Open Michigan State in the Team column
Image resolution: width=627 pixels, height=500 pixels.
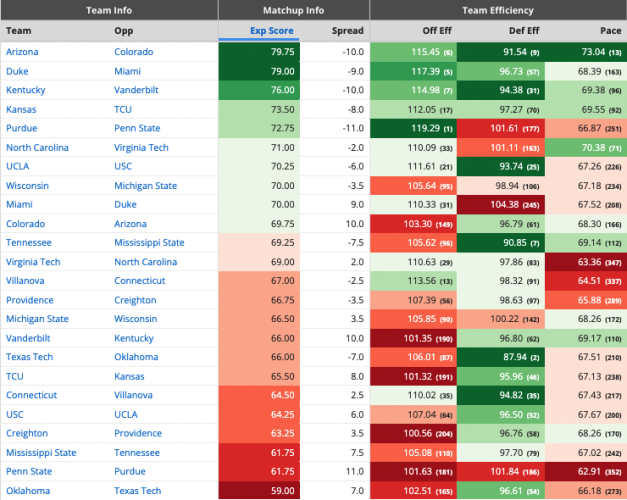coord(37,319)
